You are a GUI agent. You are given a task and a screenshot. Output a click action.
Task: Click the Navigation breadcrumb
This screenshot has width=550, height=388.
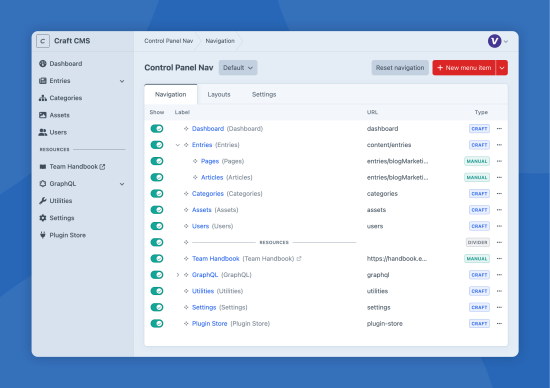tap(220, 41)
